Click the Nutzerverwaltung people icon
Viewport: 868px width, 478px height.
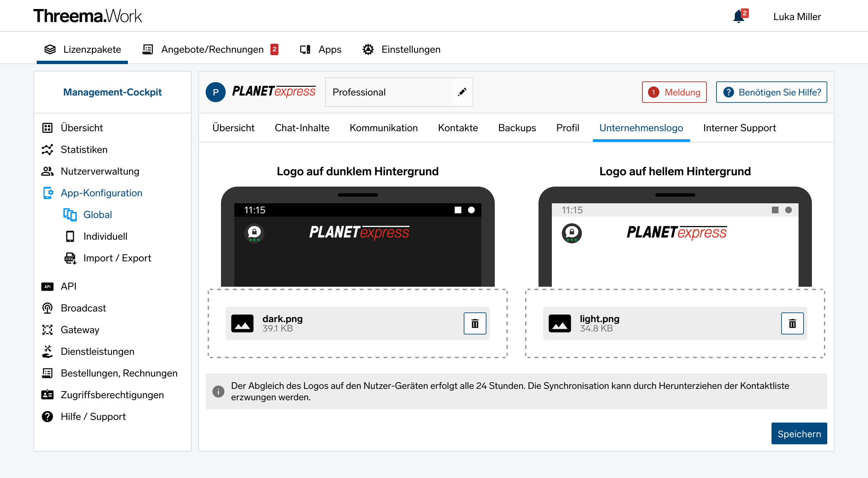coord(47,171)
